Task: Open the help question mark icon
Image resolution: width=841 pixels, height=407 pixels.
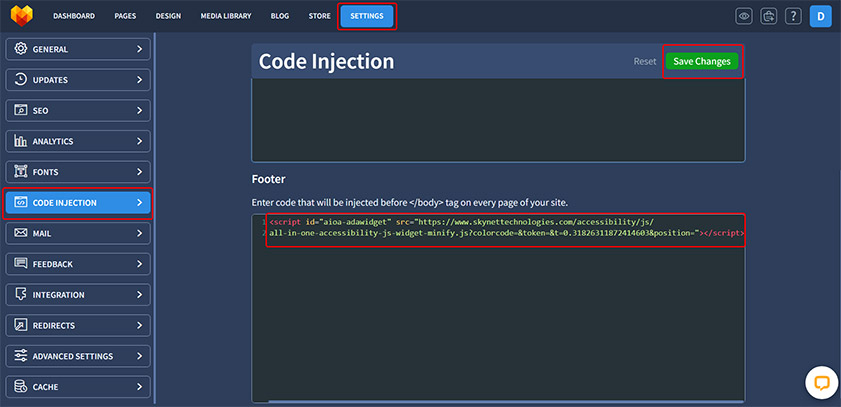Action: coord(793,16)
